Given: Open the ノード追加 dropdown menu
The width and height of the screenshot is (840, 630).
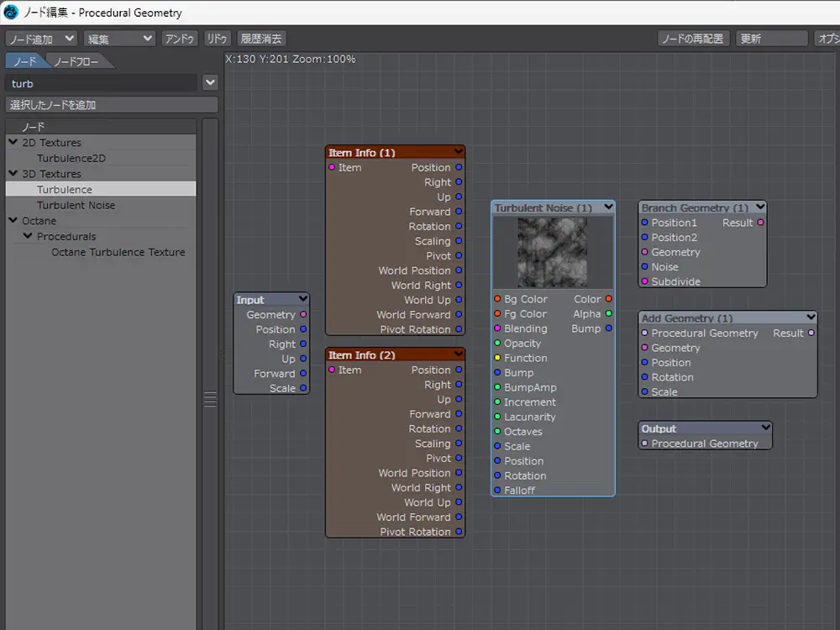Looking at the screenshot, I should 41,39.
